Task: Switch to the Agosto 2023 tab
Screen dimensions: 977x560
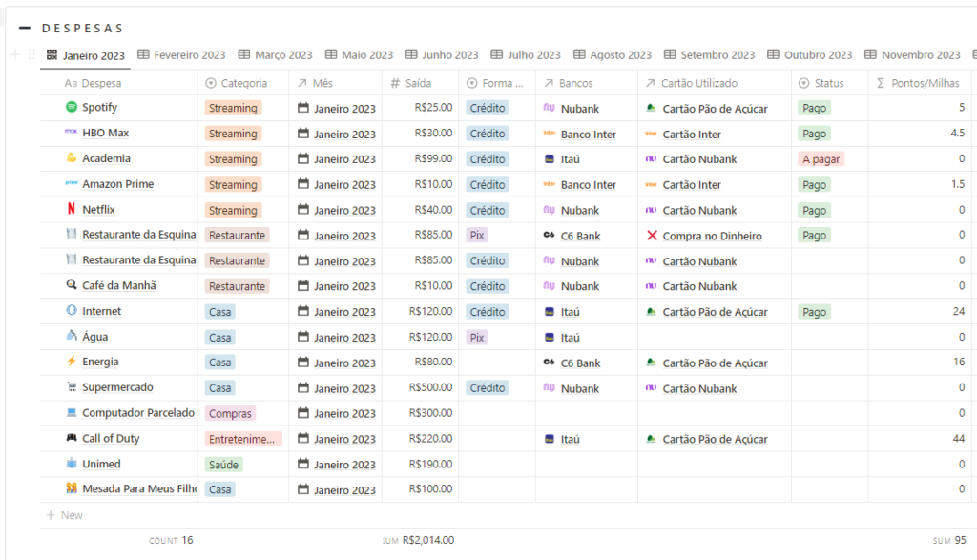Action: pyautogui.click(x=613, y=55)
